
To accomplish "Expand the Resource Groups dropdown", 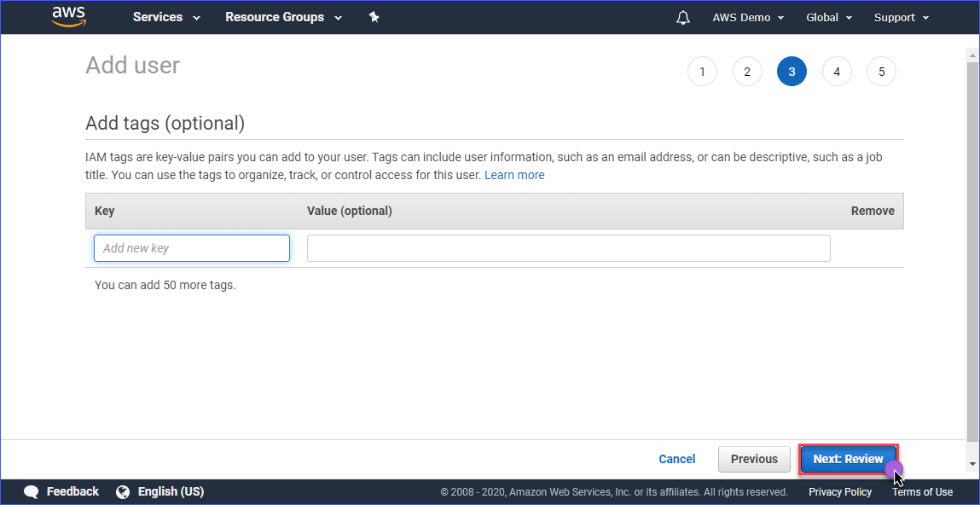I will [x=284, y=18].
